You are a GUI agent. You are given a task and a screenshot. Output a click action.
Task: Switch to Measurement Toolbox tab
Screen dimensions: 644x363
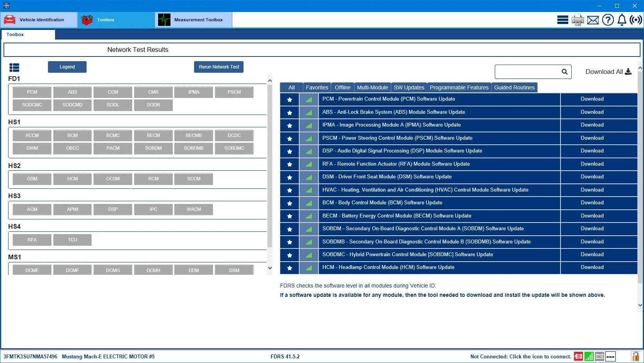(x=194, y=20)
